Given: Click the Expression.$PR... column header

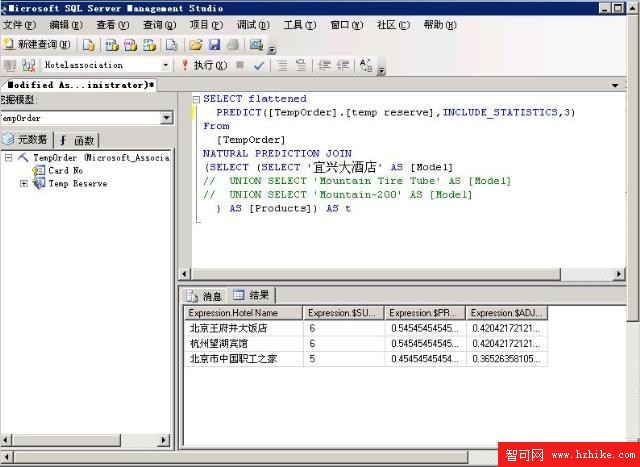Looking at the screenshot, I should tap(425, 313).
